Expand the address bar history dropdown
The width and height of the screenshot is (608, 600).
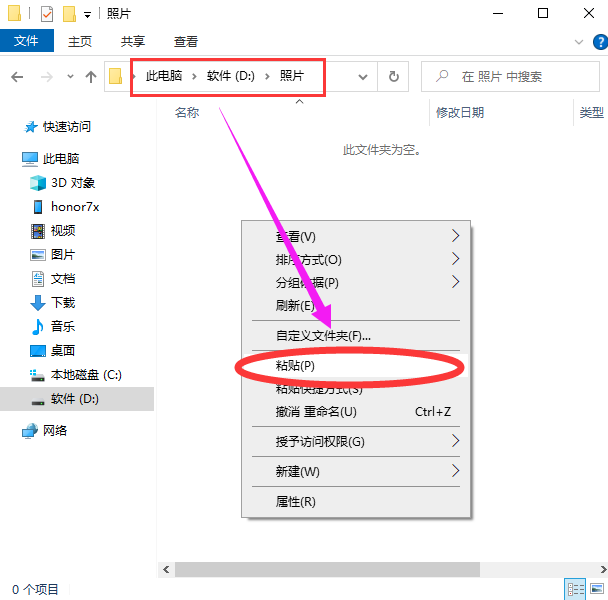363,77
